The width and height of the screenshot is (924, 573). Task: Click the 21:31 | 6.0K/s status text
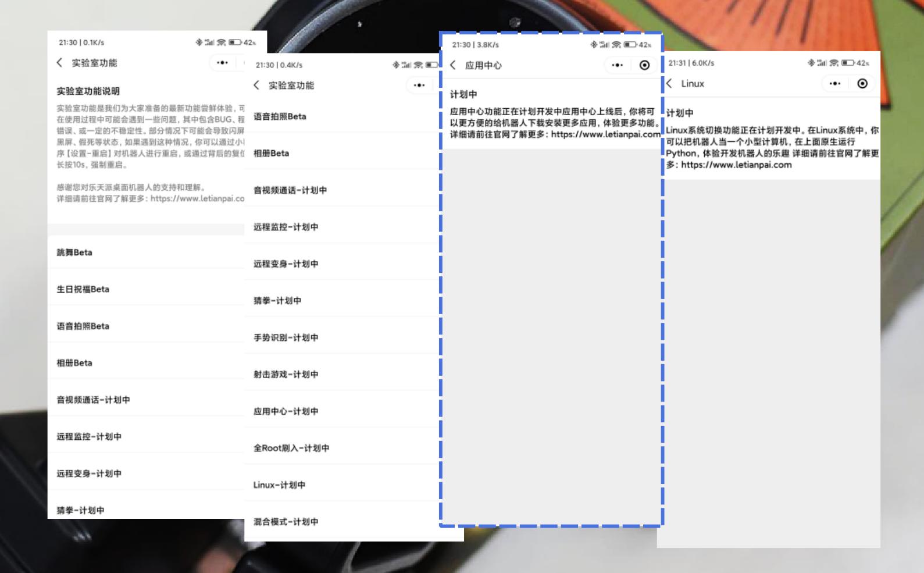691,63
